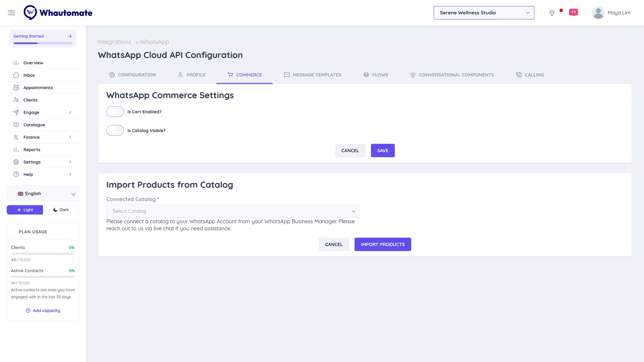Image resolution: width=644 pixels, height=362 pixels.
Task: Open the MESSAGE TEMPLATES tab
Action: tap(313, 75)
